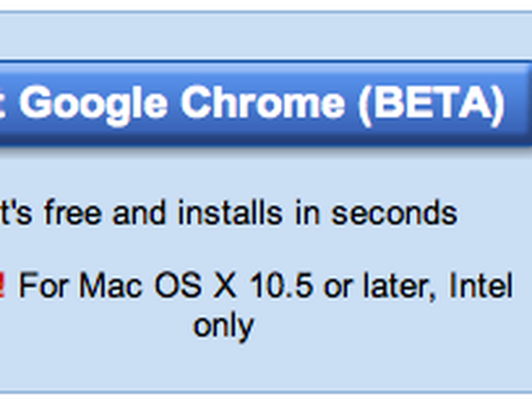Click the word "Chrome" on the button
Screen dimensions: 532x399
[263, 103]
